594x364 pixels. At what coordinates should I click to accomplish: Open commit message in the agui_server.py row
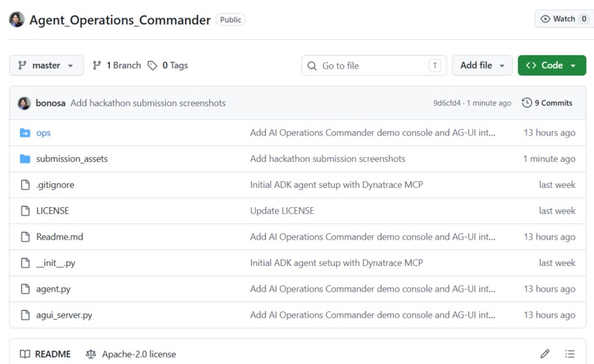click(x=372, y=315)
